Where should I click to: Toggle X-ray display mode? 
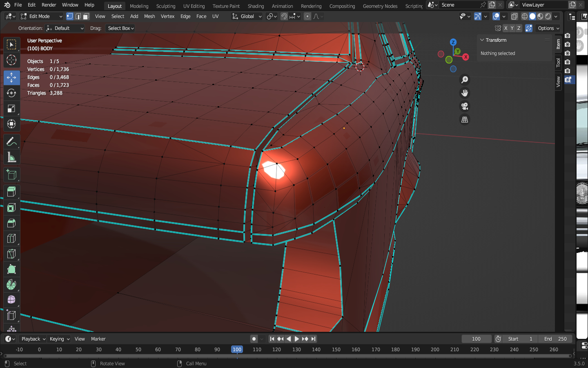[514, 16]
